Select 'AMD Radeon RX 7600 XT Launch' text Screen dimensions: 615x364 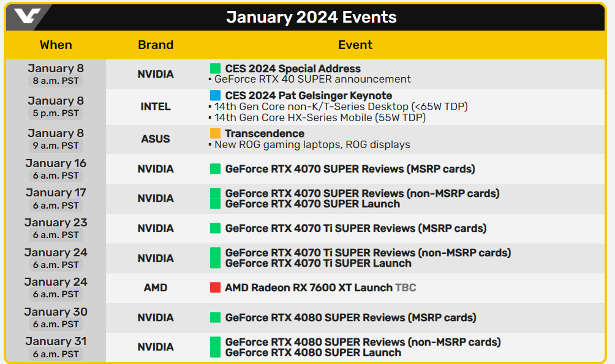click(x=309, y=288)
